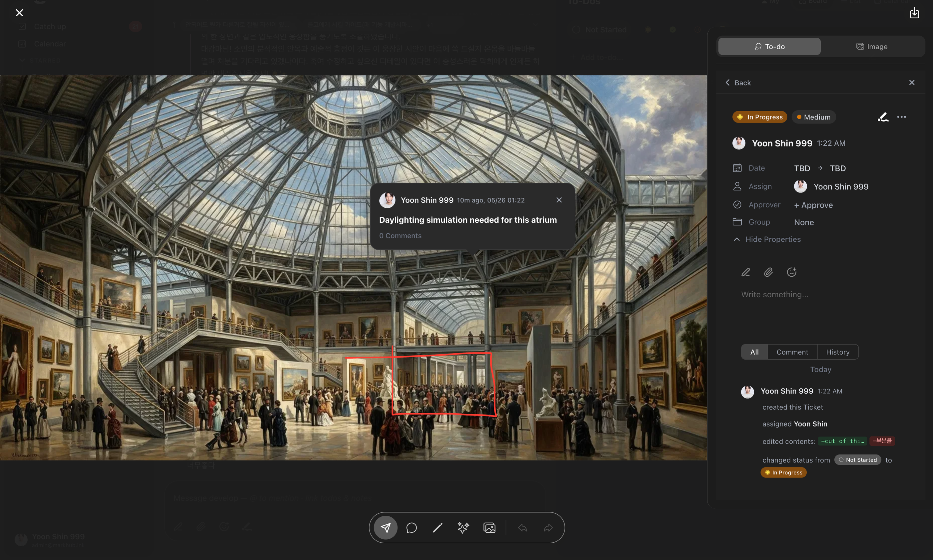Add an approver with + Approve
Viewport: 933px width, 560px height.
(x=813, y=205)
